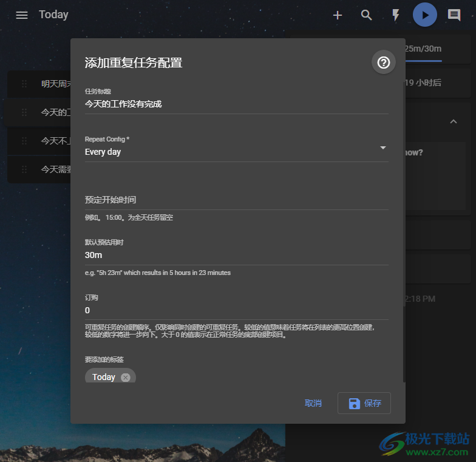The image size is (476, 462).
Task: Click the help question mark icon
Action: tap(384, 63)
